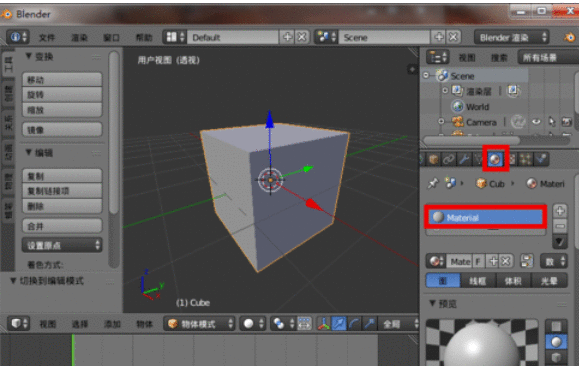This screenshot has height=366, width=579.
Task: Open the Object properties cube tab
Action: click(x=434, y=159)
